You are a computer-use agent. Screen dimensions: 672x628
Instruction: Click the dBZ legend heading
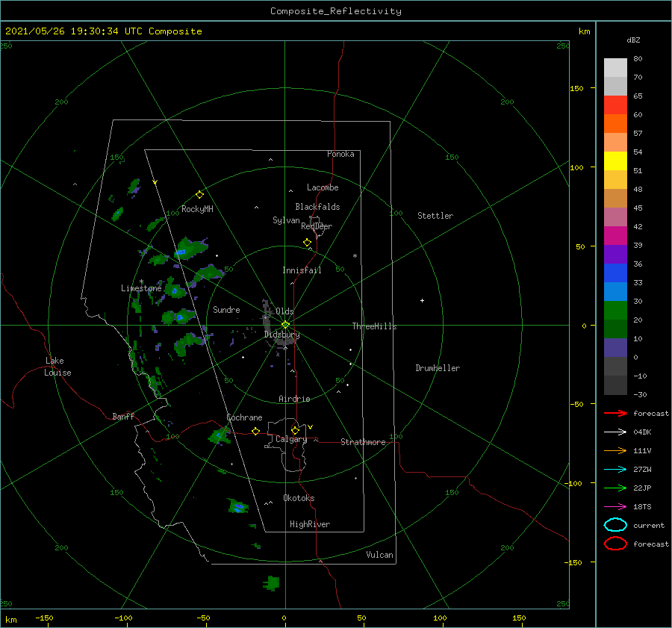click(633, 40)
